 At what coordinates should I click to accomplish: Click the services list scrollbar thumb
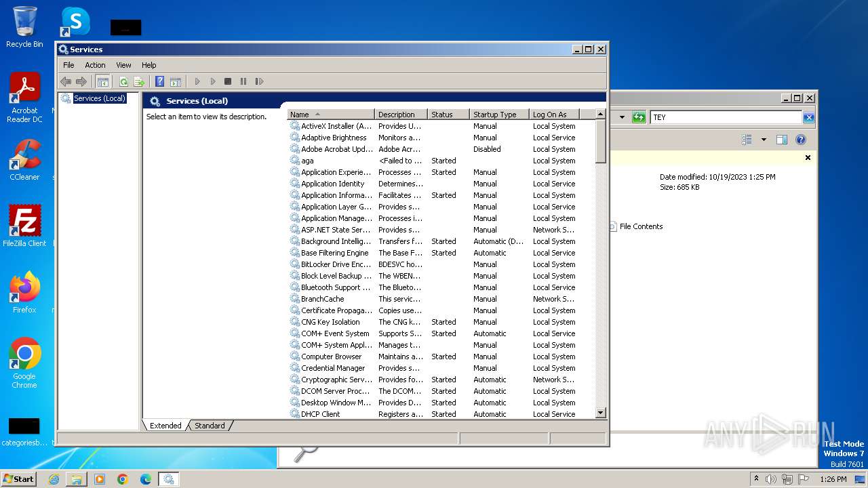(600, 141)
